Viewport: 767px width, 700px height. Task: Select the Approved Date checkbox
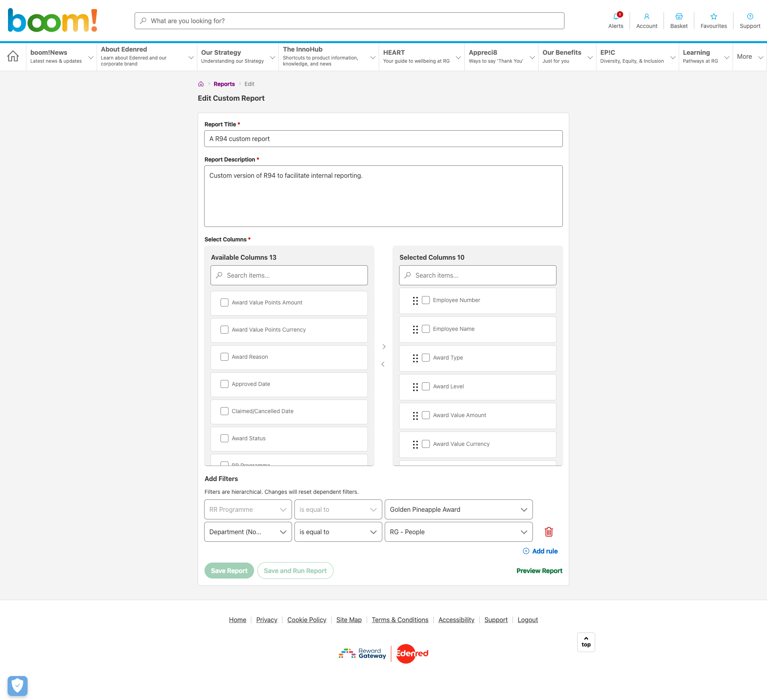[225, 384]
